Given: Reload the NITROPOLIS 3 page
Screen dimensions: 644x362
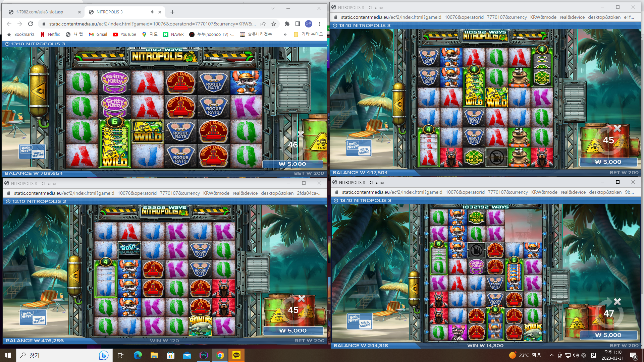Looking at the screenshot, I should pyautogui.click(x=31, y=24).
